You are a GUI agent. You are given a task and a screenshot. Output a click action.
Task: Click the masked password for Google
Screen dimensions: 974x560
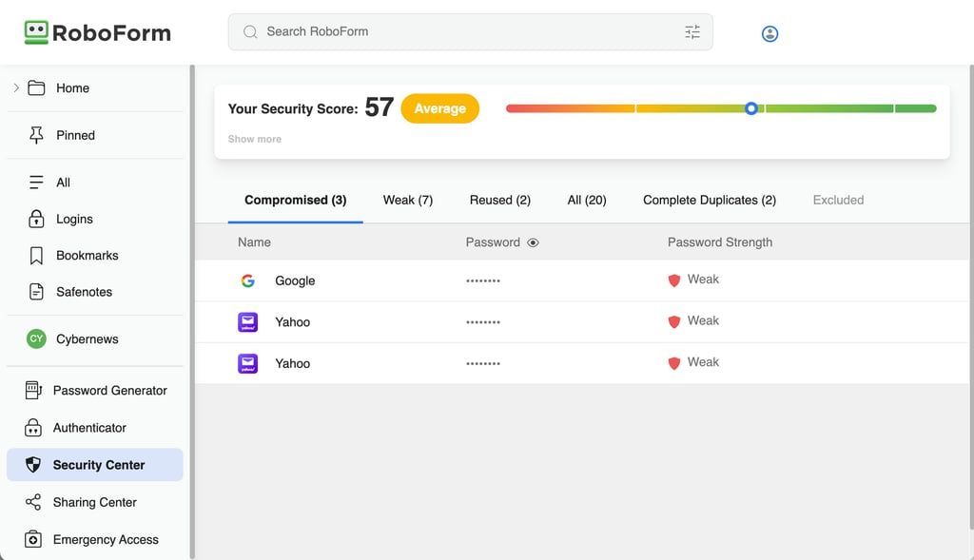click(483, 280)
